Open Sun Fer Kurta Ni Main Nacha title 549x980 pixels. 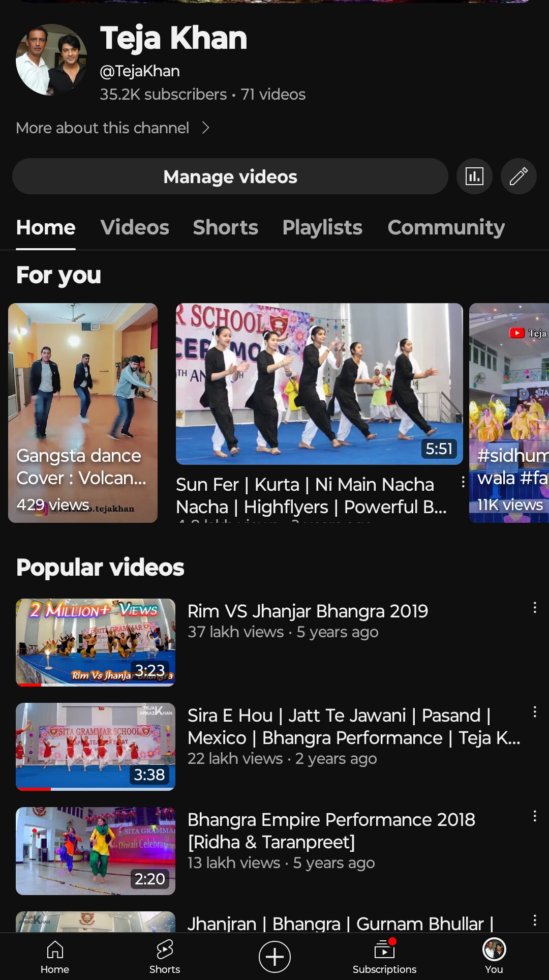point(311,495)
